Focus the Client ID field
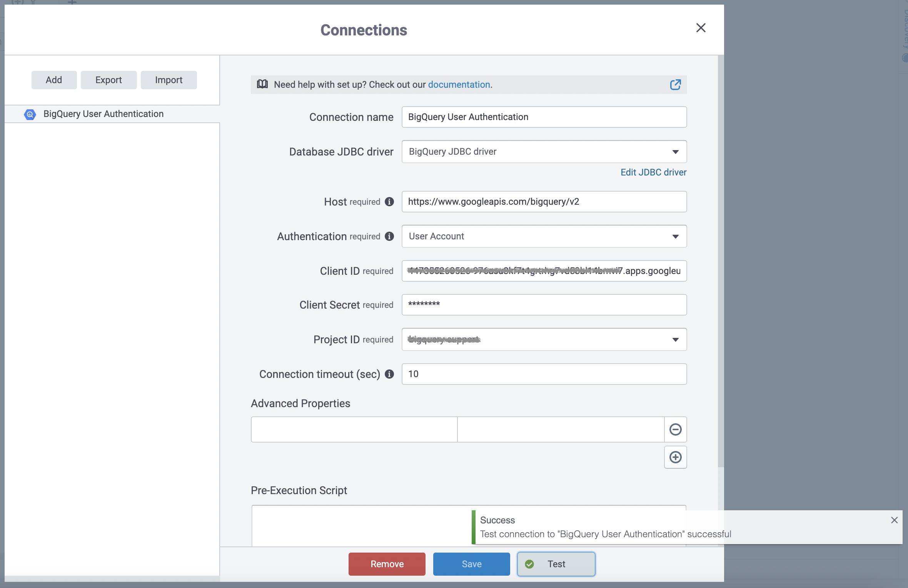The height and width of the screenshot is (588, 908). click(544, 271)
